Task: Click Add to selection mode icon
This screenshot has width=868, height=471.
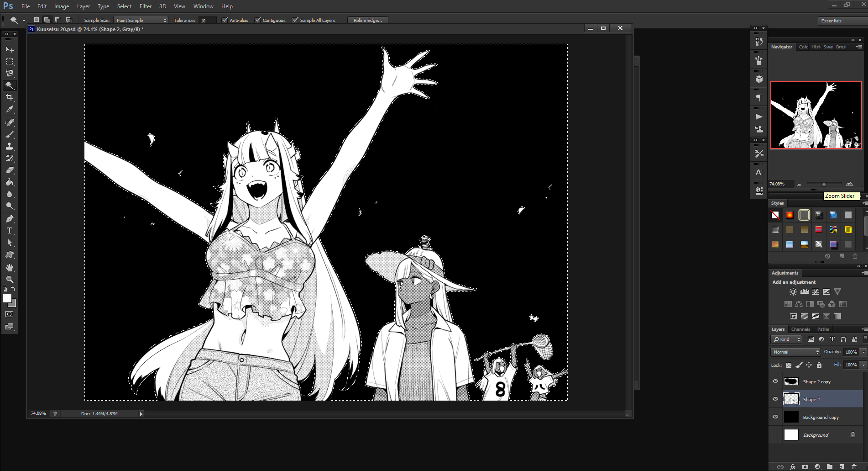Action: [x=47, y=20]
